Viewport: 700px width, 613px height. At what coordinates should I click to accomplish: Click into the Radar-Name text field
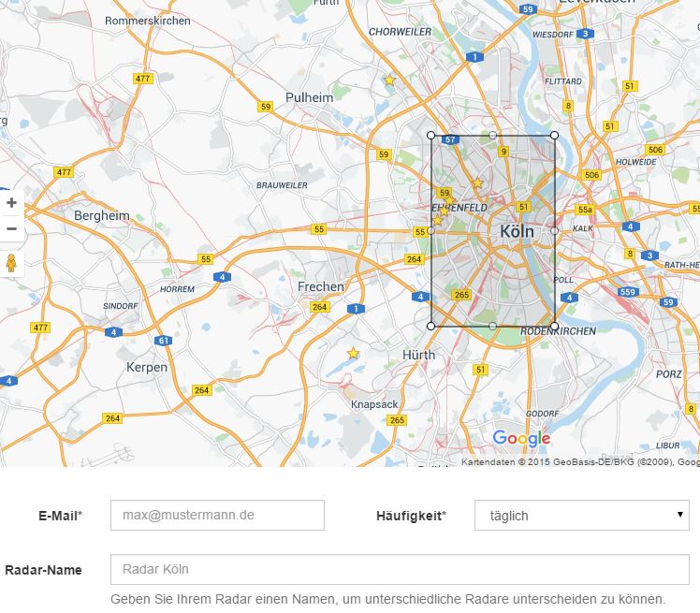pyautogui.click(x=400, y=569)
